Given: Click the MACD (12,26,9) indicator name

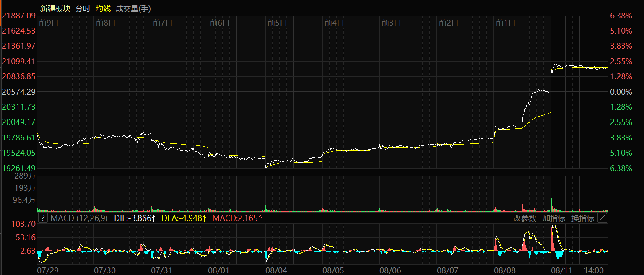Looking at the screenshot, I should coord(79,218).
